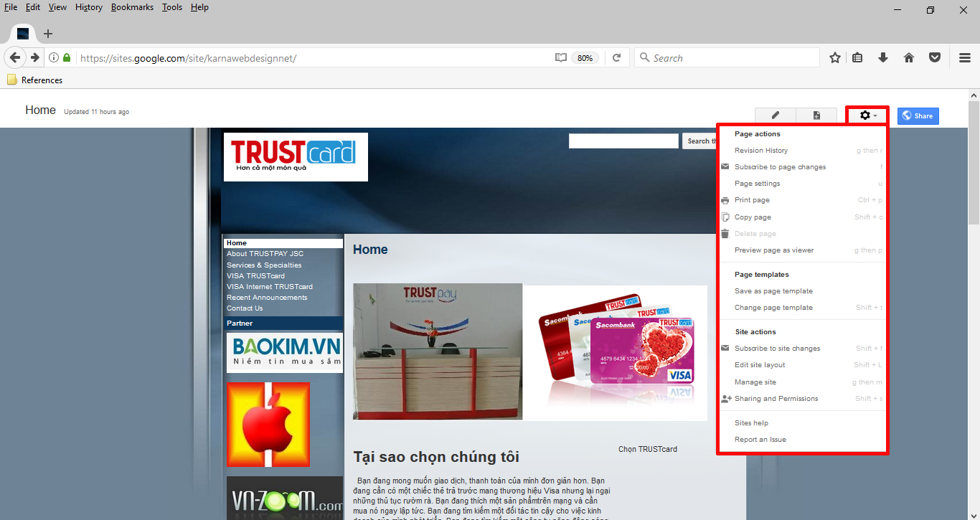The width and height of the screenshot is (980, 520).
Task: Open About TRUSTPAY JSC sidebar link
Action: [x=265, y=254]
